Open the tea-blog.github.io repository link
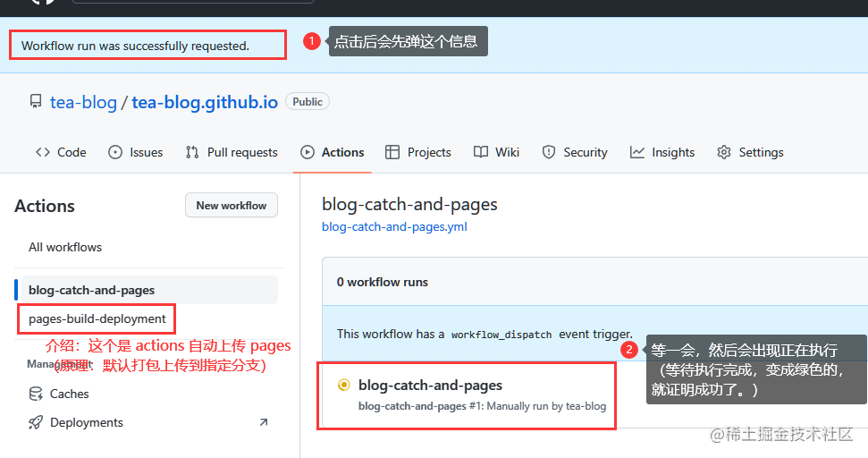 click(205, 102)
